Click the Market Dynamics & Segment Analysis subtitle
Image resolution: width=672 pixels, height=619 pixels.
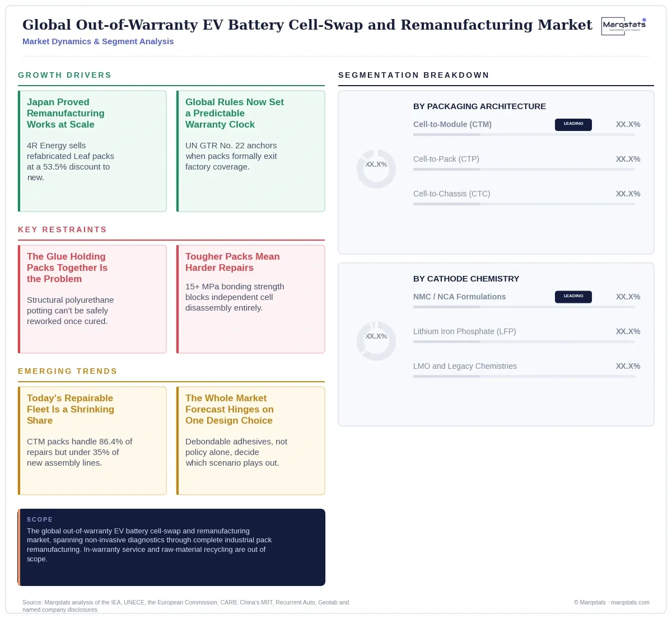[98, 41]
